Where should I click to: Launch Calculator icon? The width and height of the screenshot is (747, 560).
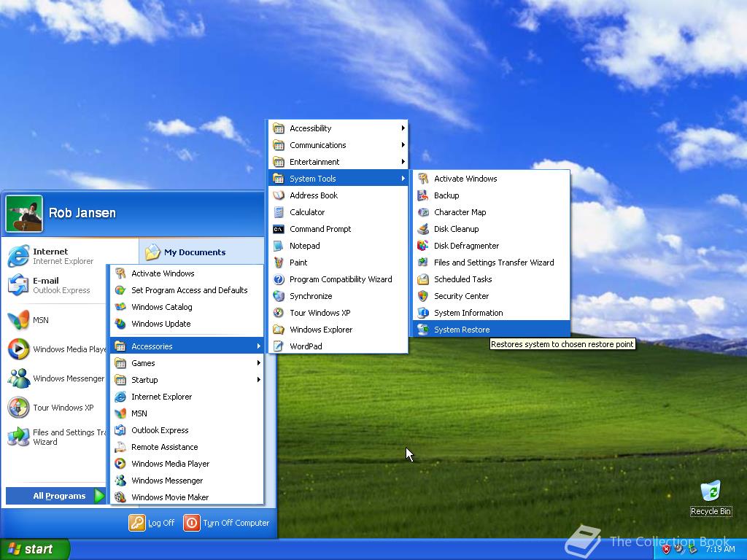tap(279, 212)
